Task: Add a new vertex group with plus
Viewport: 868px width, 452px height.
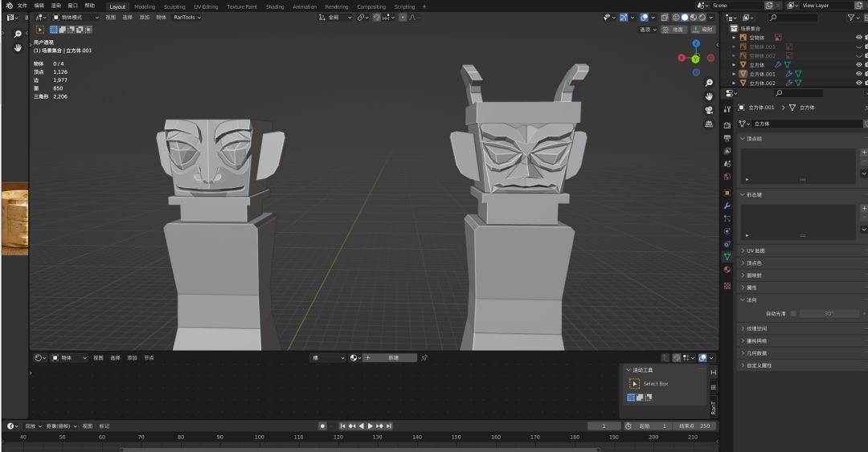Action: (864, 152)
